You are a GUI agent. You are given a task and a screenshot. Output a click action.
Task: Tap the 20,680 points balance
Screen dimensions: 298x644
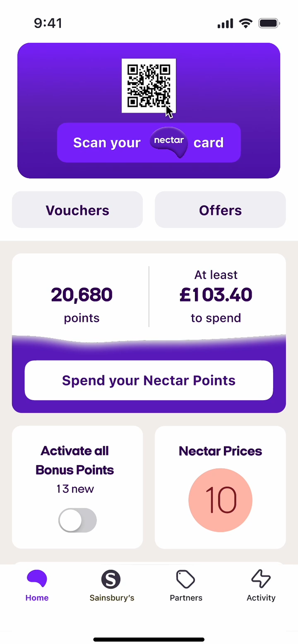(82, 295)
